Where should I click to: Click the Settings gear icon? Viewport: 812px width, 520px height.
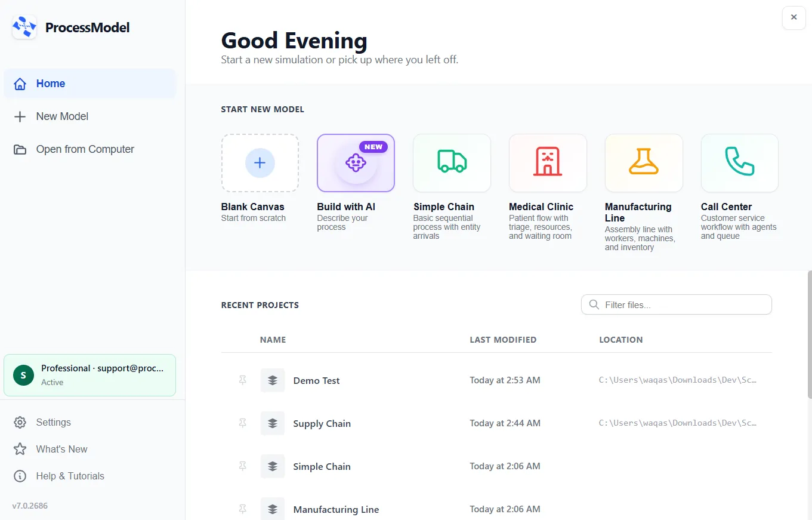[20, 422]
